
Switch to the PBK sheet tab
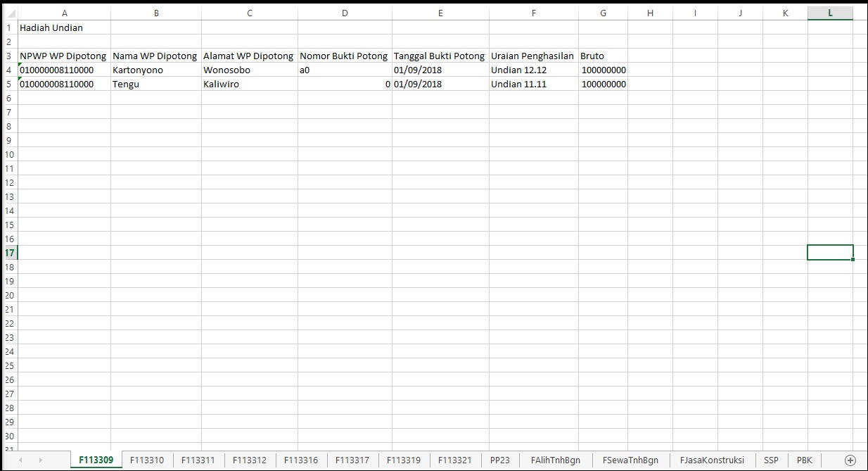pos(805,460)
